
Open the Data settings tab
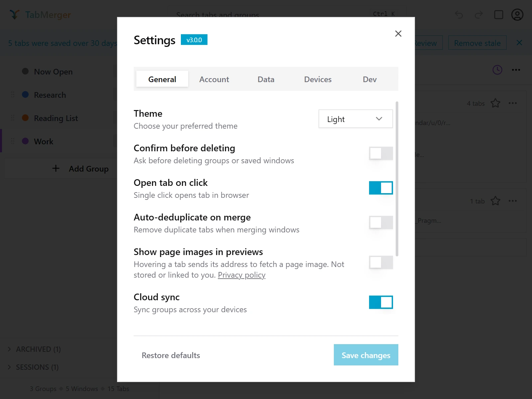click(x=266, y=79)
